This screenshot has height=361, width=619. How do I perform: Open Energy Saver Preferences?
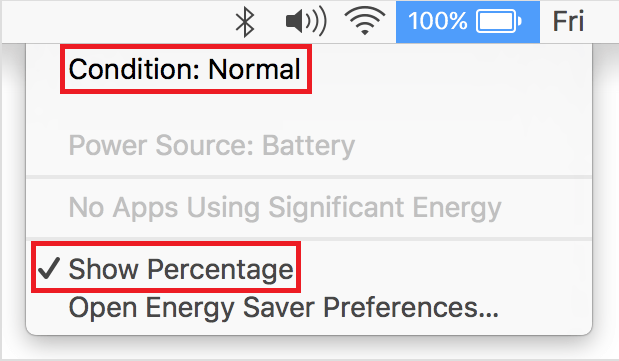[x=283, y=308]
